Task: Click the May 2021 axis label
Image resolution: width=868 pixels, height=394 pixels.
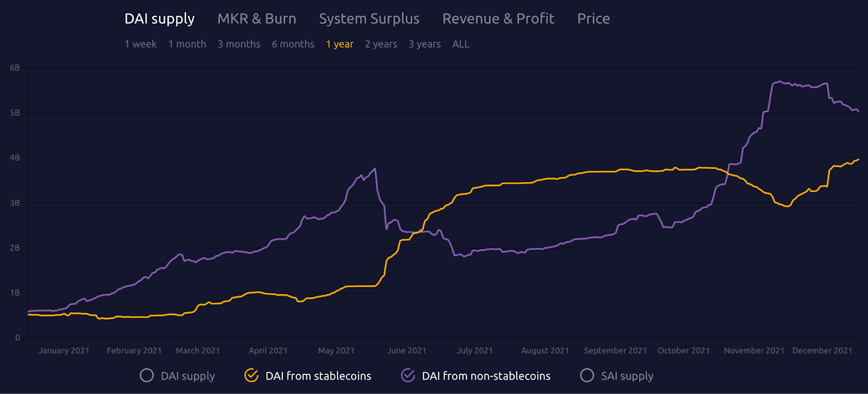Action: tap(336, 351)
